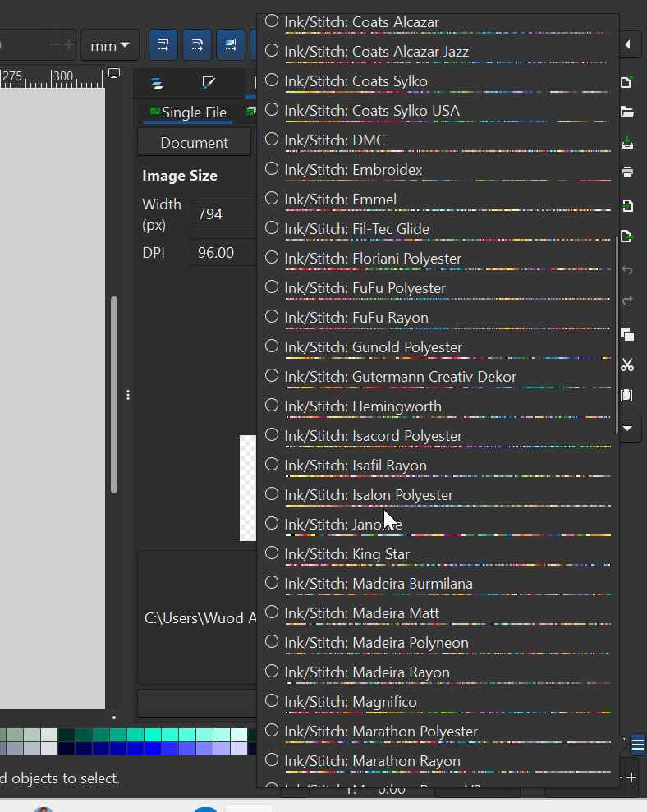This screenshot has height=812, width=647.
Task: Select Ink/Stitch: Marathon Polyester palette
Action: tap(438, 732)
